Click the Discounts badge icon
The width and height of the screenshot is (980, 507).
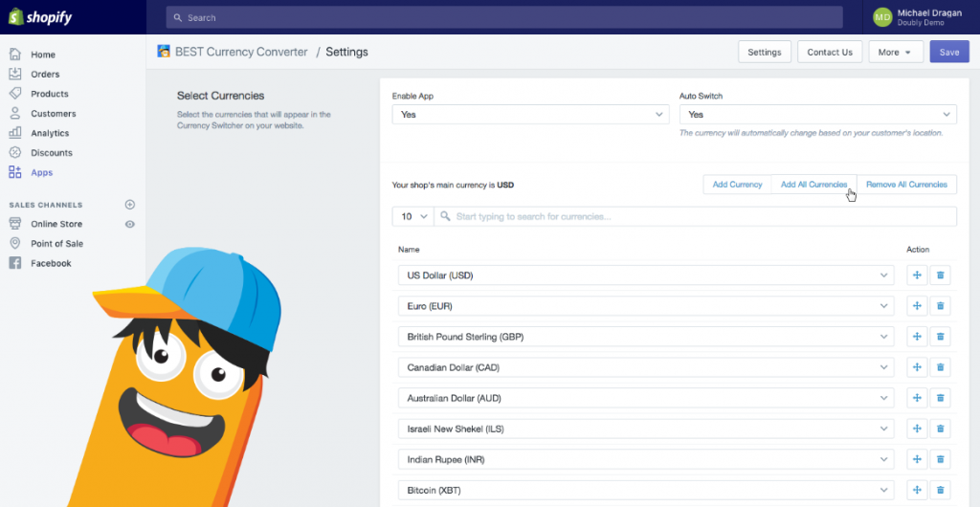coord(15,152)
